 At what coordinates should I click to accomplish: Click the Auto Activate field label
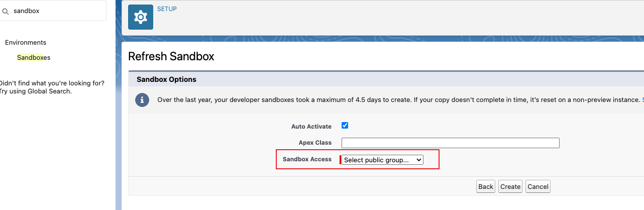pyautogui.click(x=311, y=127)
